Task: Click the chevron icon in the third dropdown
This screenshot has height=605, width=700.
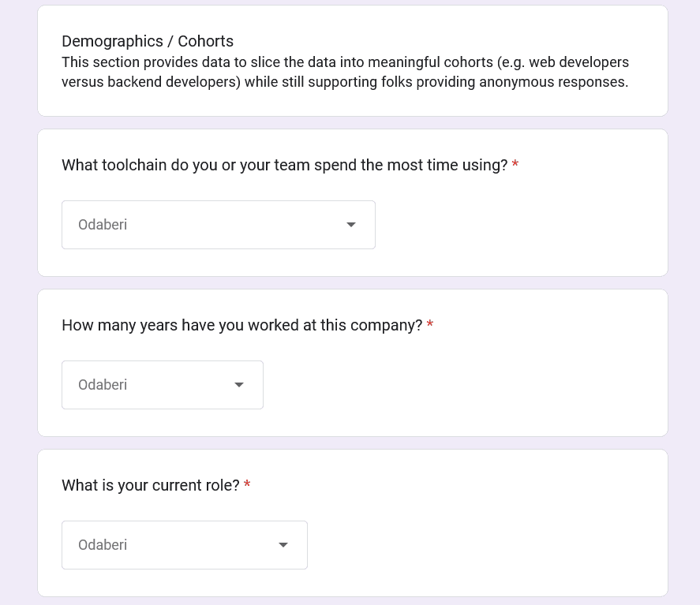Action: [283, 544]
